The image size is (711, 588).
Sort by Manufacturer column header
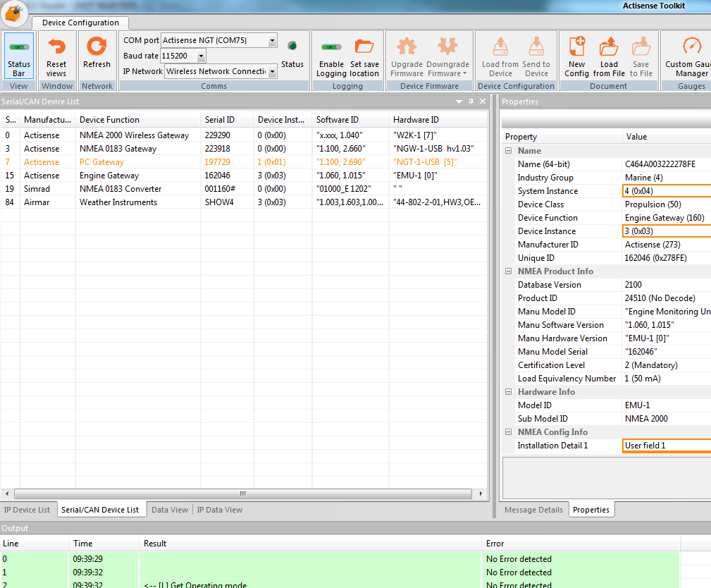48,120
